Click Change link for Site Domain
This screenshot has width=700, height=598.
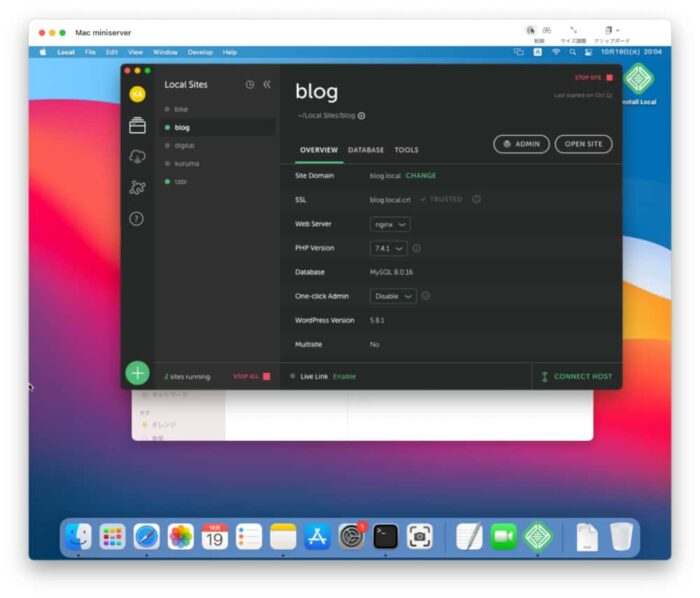tap(421, 176)
